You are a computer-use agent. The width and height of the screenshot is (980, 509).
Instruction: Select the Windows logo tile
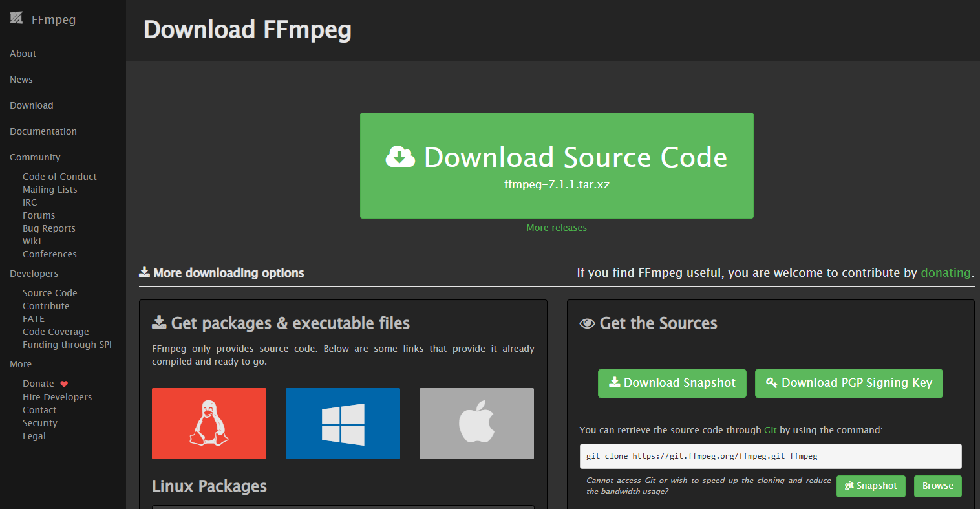click(x=343, y=424)
